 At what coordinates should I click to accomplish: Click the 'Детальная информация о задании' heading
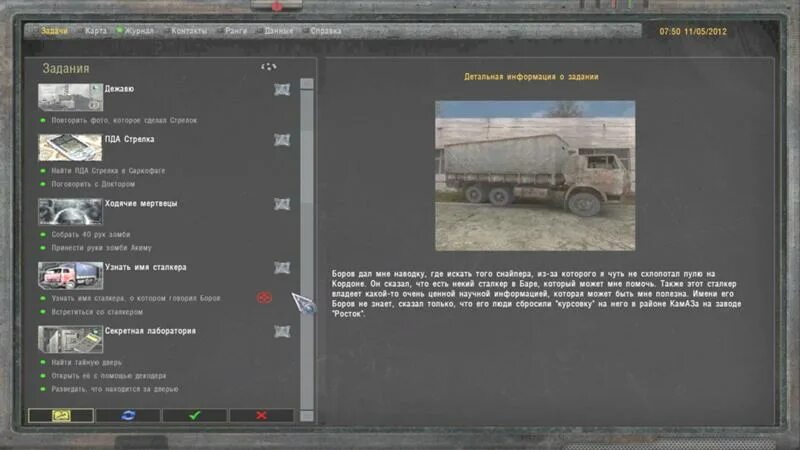[x=531, y=77]
